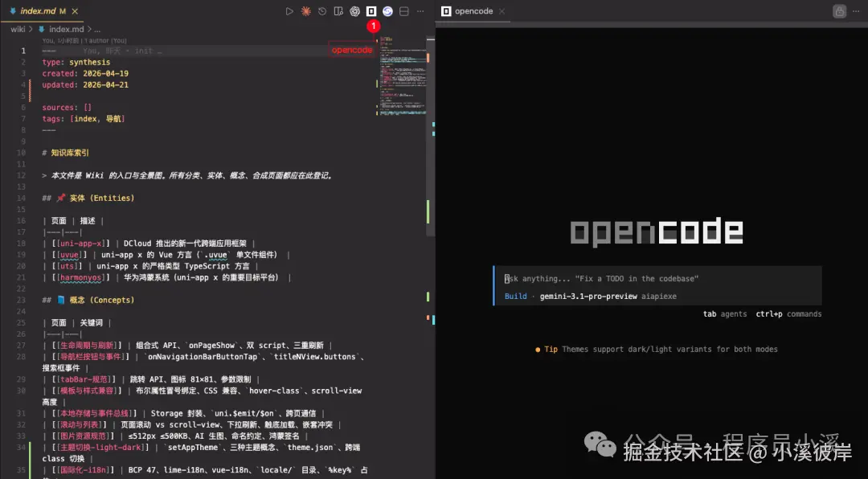Screen dimensions: 868x479
Task: Open the blue circular assistant icon
Action: coord(387,11)
